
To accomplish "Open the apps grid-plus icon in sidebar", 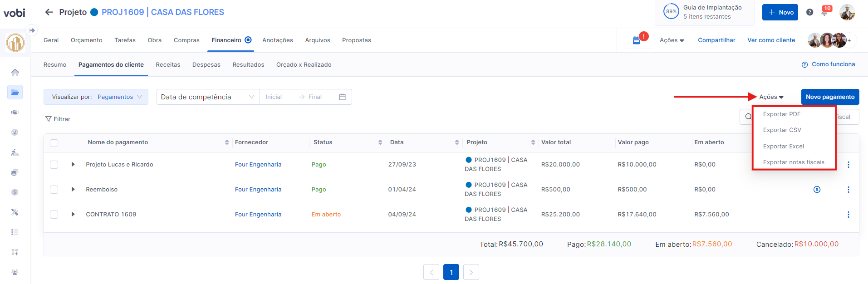I will (x=15, y=252).
